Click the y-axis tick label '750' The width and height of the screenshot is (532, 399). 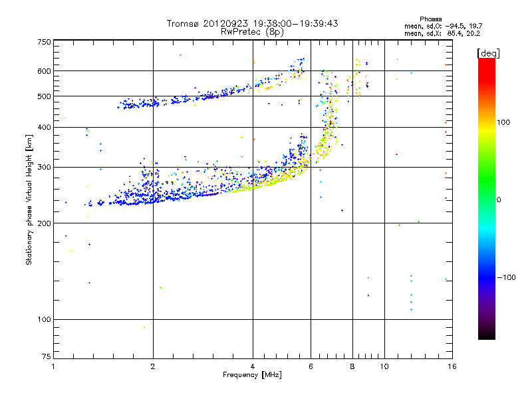[x=44, y=42]
